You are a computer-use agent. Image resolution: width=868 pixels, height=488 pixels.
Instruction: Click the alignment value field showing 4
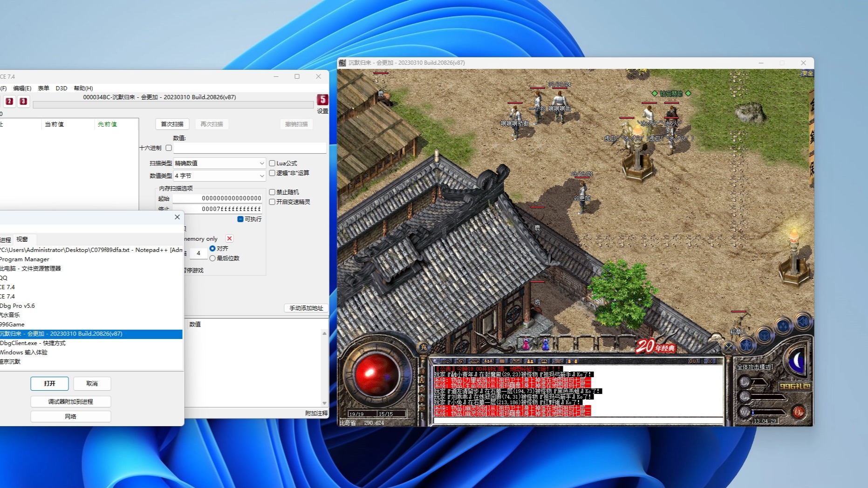(x=198, y=253)
